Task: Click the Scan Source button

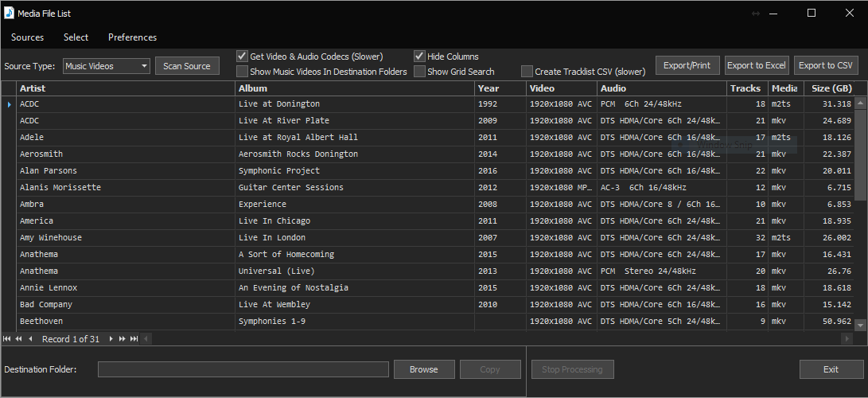Action: (187, 66)
